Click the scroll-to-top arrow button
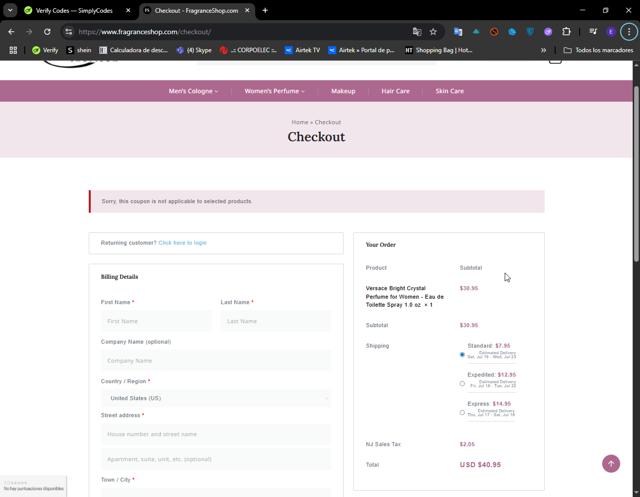The height and width of the screenshot is (497, 640). click(x=611, y=464)
